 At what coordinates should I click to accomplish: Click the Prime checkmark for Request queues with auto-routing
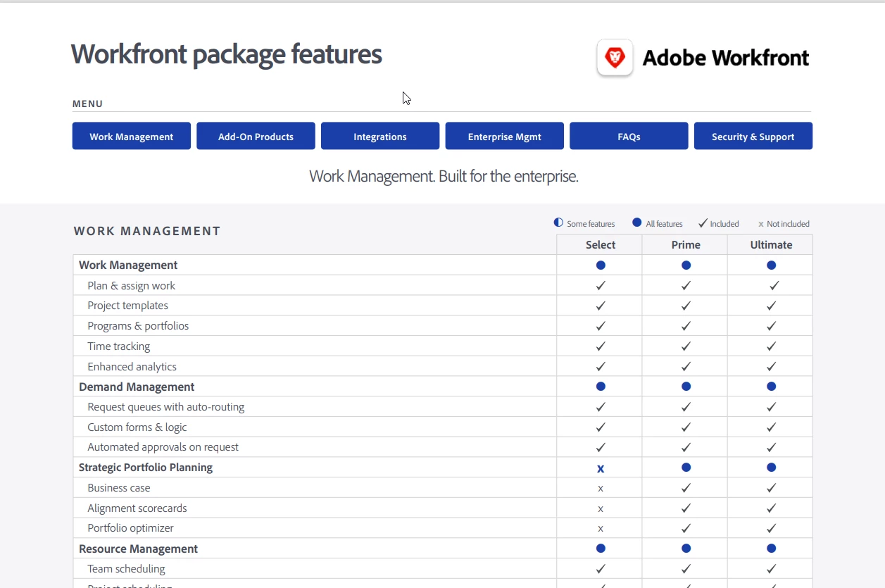pyautogui.click(x=686, y=407)
